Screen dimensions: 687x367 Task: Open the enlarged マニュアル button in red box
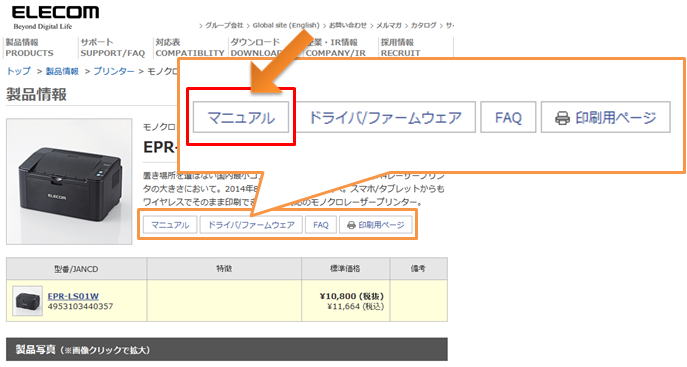point(241,117)
